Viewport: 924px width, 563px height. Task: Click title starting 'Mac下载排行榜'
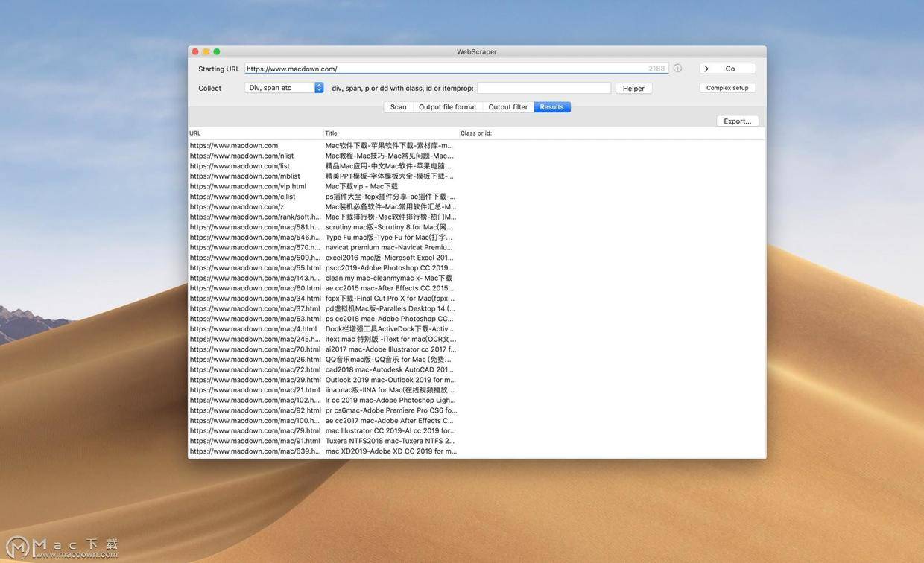pyautogui.click(x=390, y=217)
